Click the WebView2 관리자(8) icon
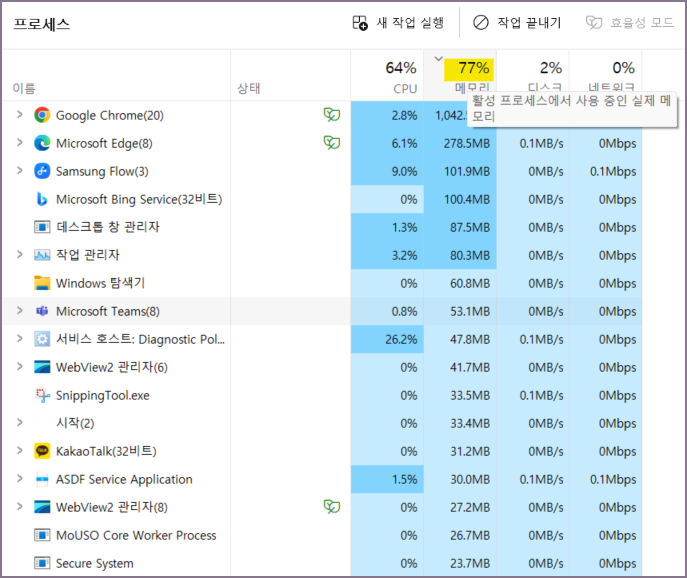Image resolution: width=687 pixels, height=578 pixels. [42, 507]
